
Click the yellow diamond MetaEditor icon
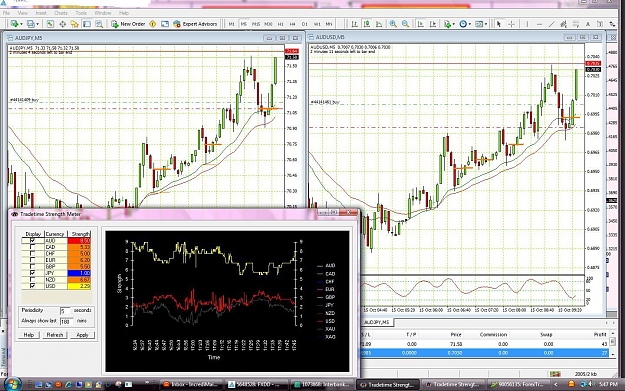pos(152,24)
